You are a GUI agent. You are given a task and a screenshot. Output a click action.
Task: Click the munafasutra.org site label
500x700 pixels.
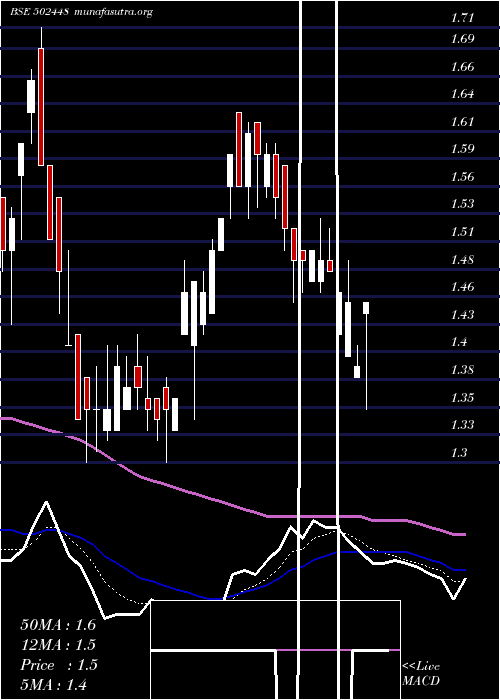tap(115, 12)
